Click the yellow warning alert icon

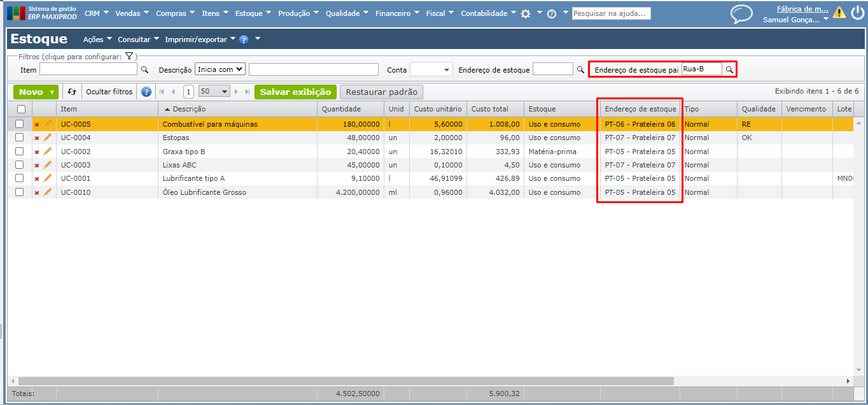point(839,13)
